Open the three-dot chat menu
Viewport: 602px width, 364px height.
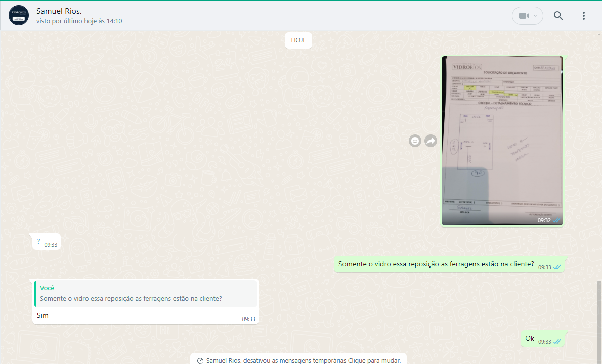(584, 16)
